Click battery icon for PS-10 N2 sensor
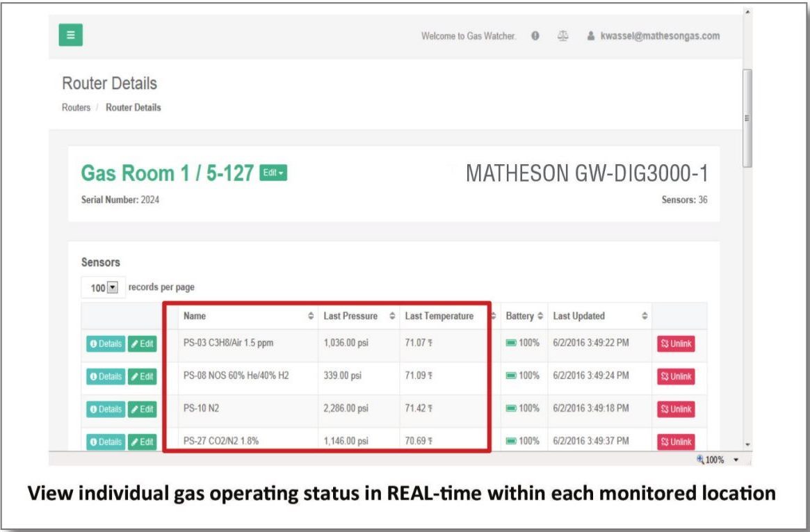The width and height of the screenshot is (810, 532). (511, 409)
